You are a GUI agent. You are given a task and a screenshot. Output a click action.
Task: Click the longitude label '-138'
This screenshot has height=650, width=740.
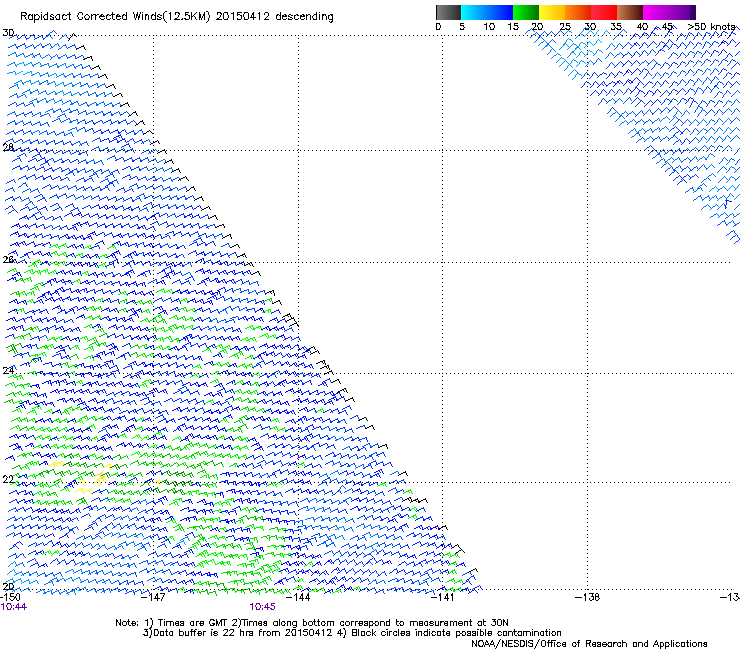coord(587,597)
